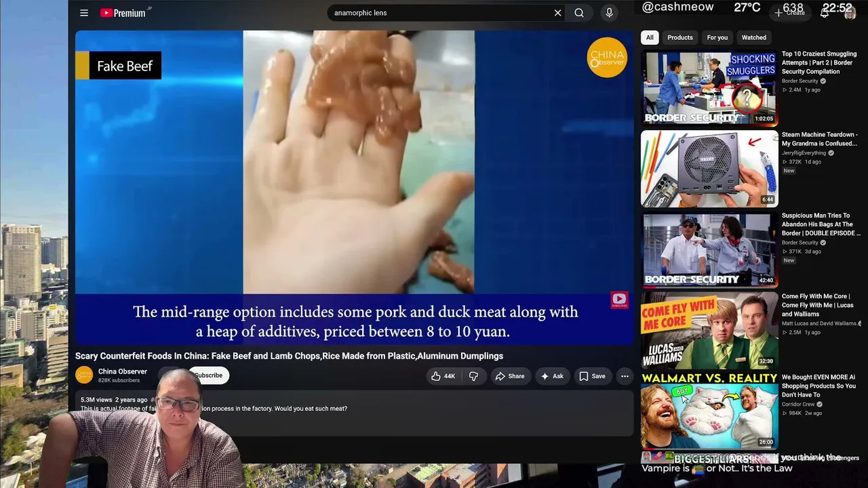The width and height of the screenshot is (868, 488).
Task: Open the Steam Machine Teardown thumbnail
Action: [x=709, y=168]
